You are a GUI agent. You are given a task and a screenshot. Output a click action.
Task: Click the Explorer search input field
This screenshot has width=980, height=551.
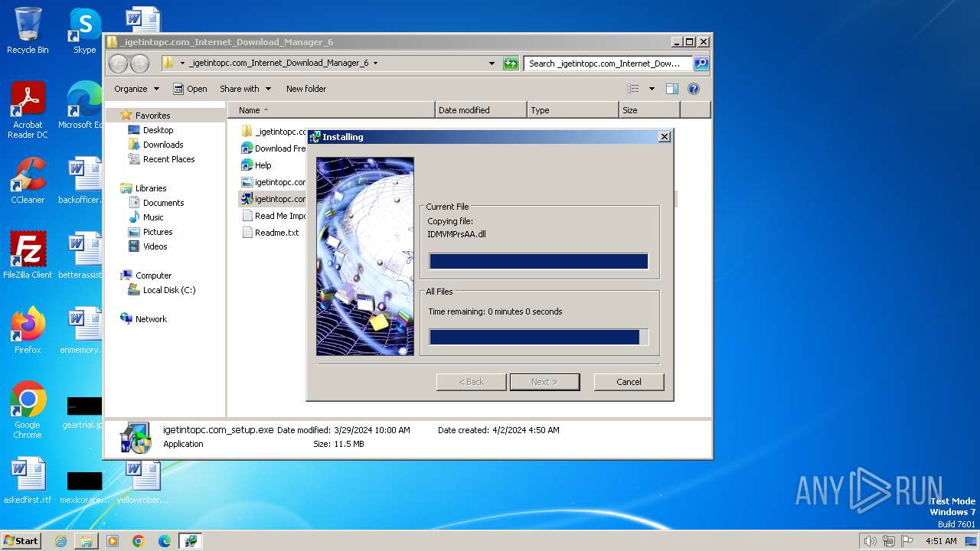(609, 64)
